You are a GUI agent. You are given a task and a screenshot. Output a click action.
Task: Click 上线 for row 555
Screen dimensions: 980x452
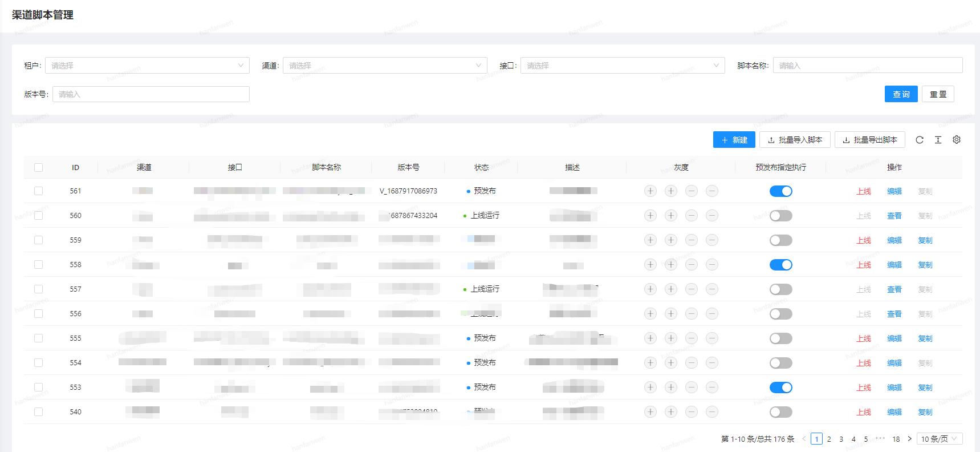point(864,338)
